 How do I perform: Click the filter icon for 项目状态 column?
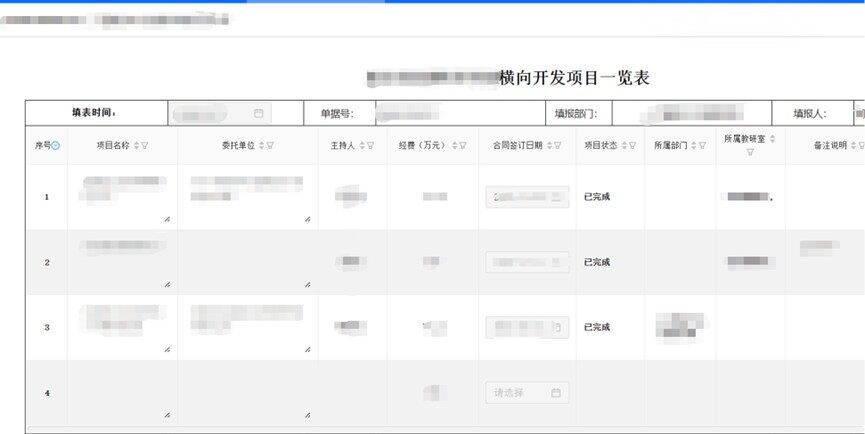pos(634,146)
